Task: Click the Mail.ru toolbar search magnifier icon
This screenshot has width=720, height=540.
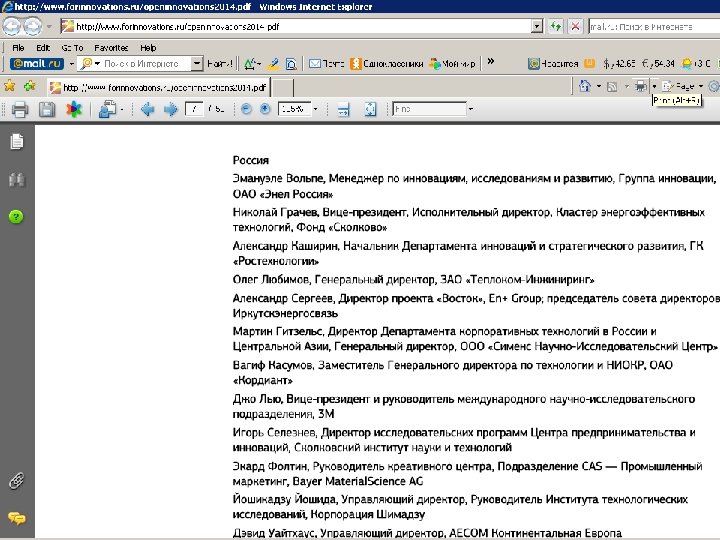Action: point(86,63)
